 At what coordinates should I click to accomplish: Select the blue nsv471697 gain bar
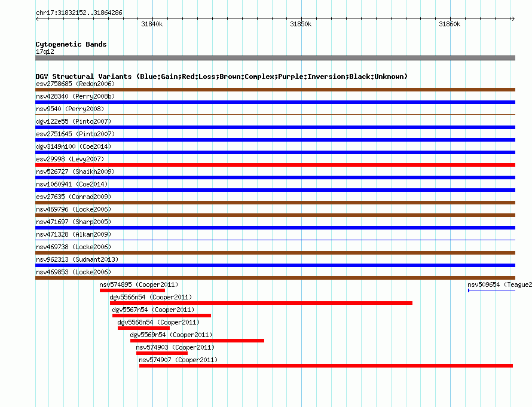[275, 228]
